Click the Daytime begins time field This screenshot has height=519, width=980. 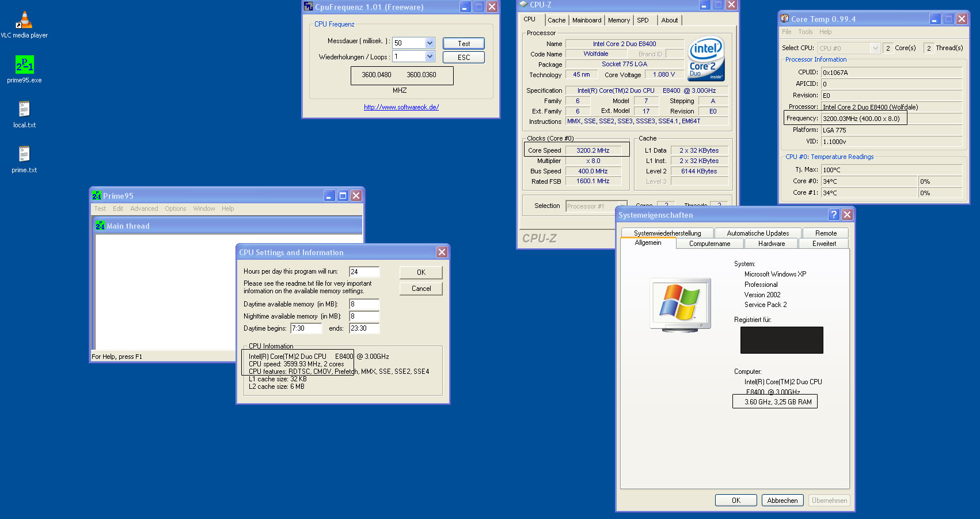click(x=306, y=328)
